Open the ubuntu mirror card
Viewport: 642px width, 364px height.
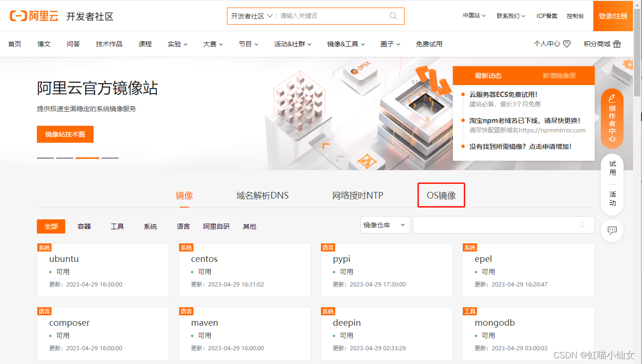click(103, 270)
